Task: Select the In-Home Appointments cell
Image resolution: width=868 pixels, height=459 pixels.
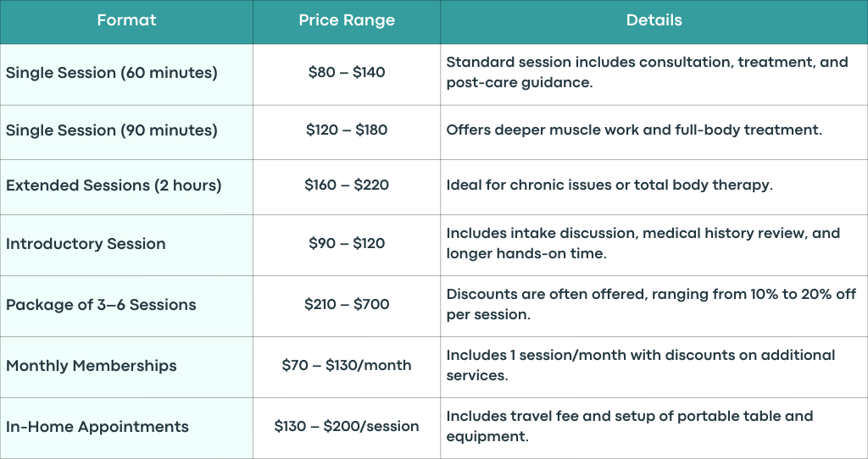Action: (x=126, y=428)
